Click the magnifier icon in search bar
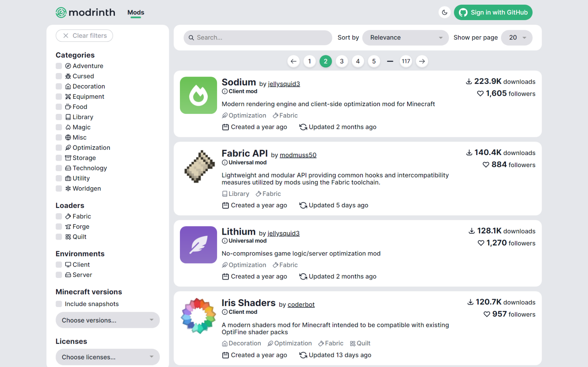 pos(191,38)
